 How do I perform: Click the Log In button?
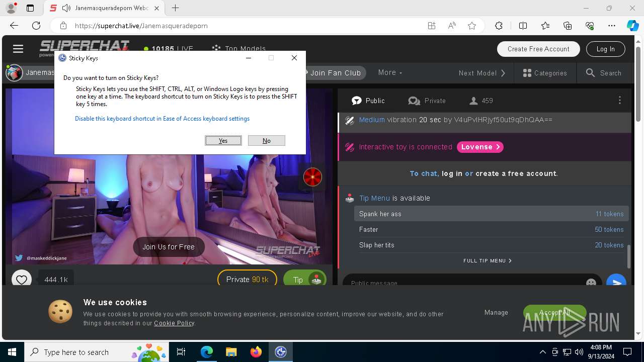pos(606,49)
